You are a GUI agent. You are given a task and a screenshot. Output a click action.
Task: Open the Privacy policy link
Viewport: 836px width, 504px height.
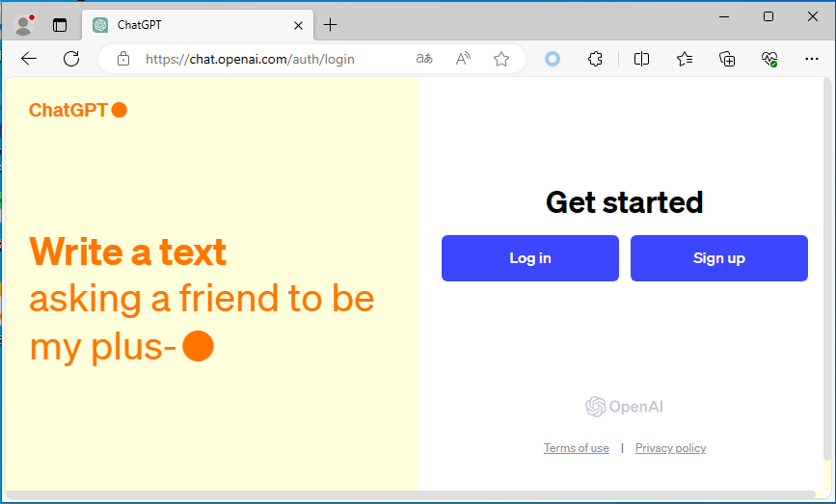pos(670,448)
